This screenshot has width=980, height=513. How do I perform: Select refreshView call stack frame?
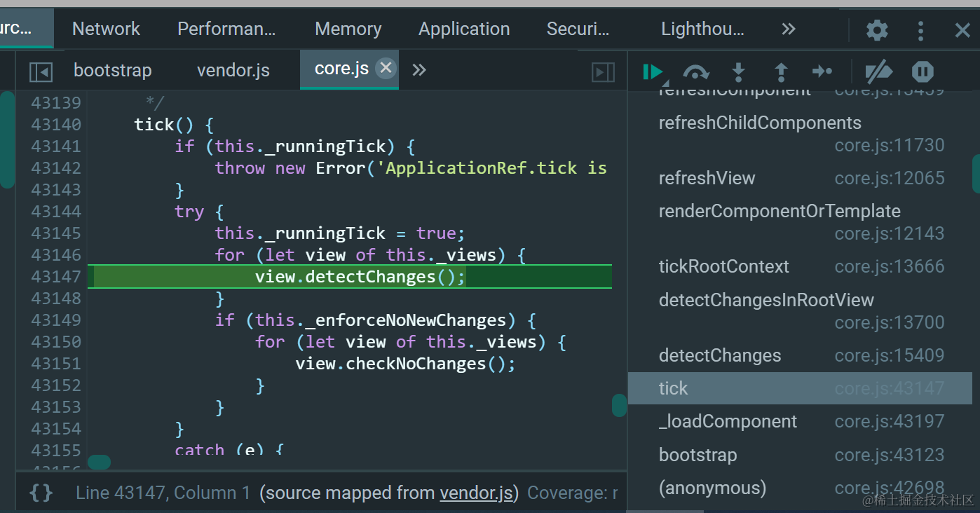pyautogui.click(x=800, y=178)
